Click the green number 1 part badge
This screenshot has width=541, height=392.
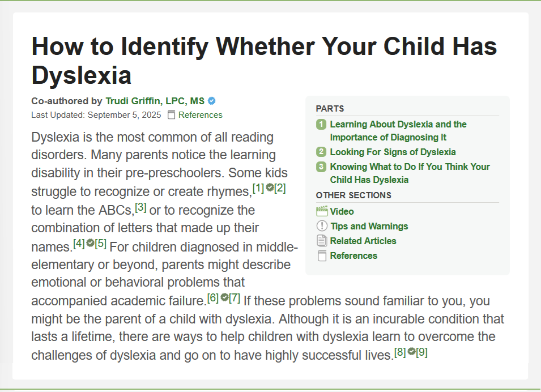[321, 125]
